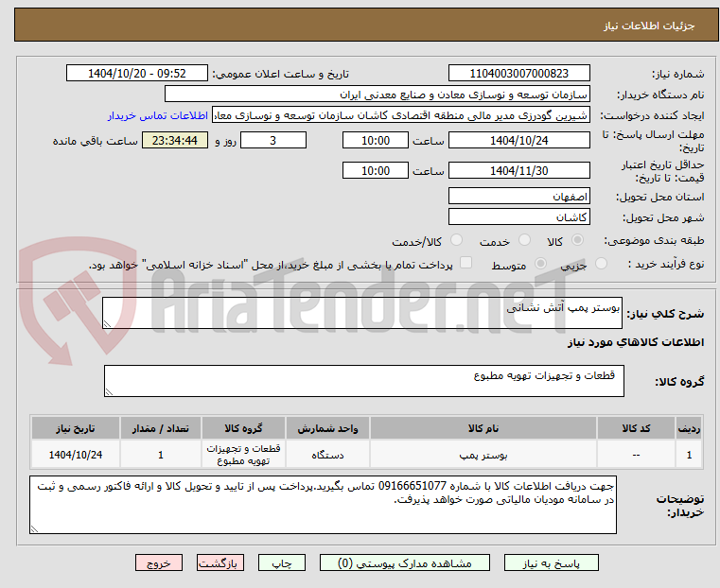Click resize handle of توضیحات خریدار box
This screenshot has width=720, height=588.
point(34,528)
